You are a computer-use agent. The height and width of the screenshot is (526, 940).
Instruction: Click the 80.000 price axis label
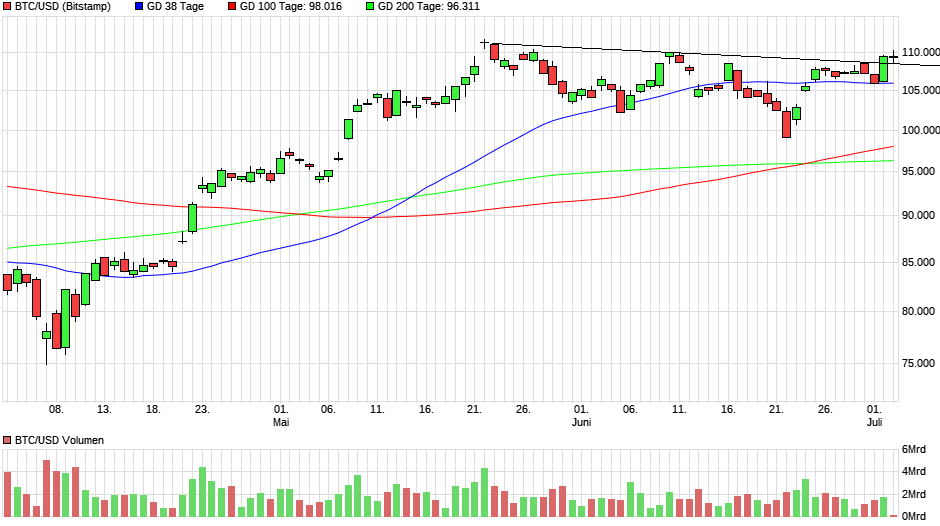(x=918, y=311)
